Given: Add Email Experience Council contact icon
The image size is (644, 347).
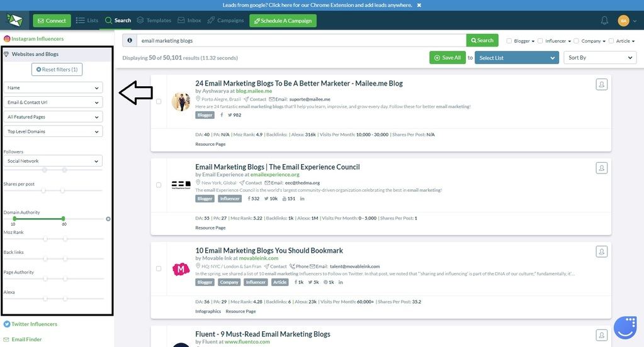Looking at the screenshot, I should (x=601, y=168).
